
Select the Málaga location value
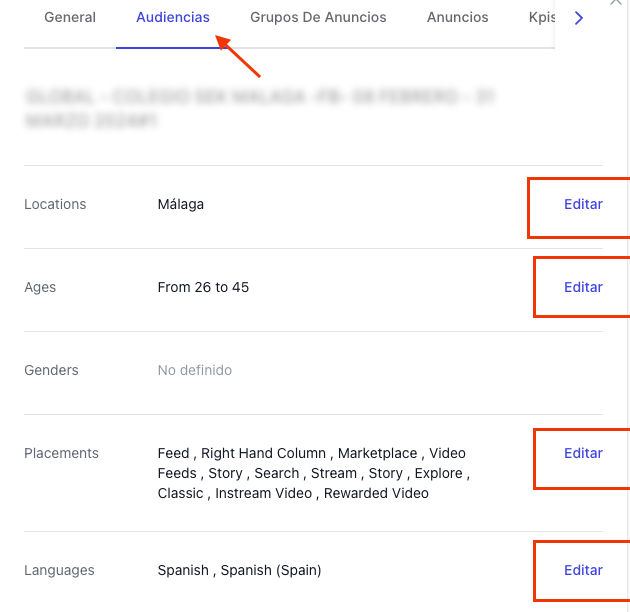180,205
